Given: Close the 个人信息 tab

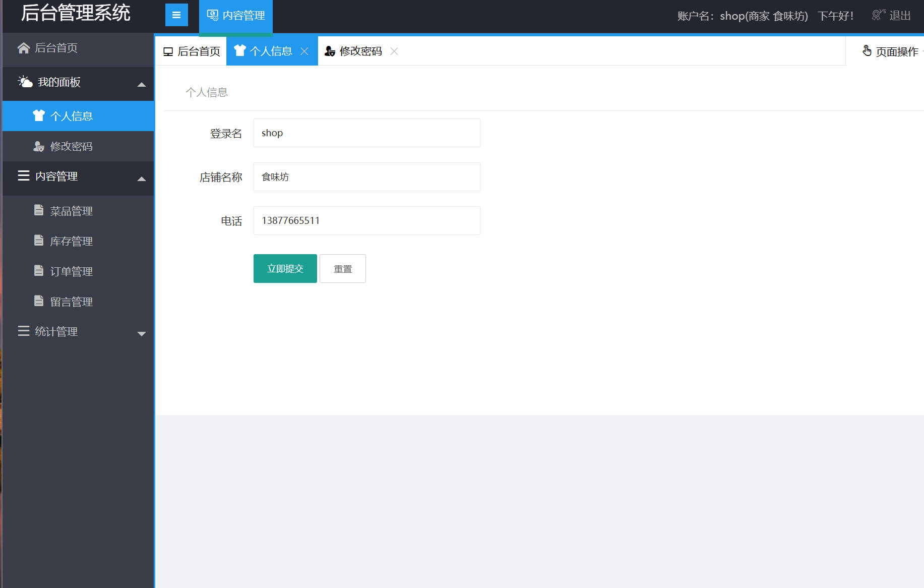Looking at the screenshot, I should tap(304, 51).
